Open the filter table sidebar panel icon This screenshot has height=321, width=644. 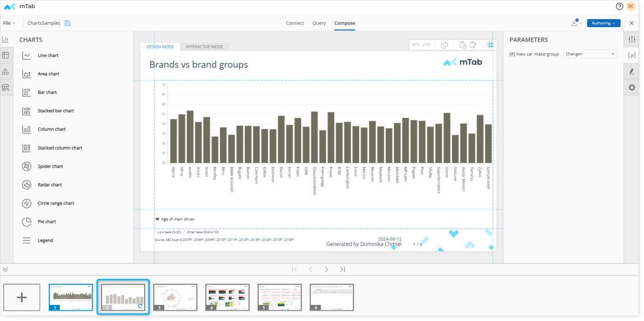5,87
